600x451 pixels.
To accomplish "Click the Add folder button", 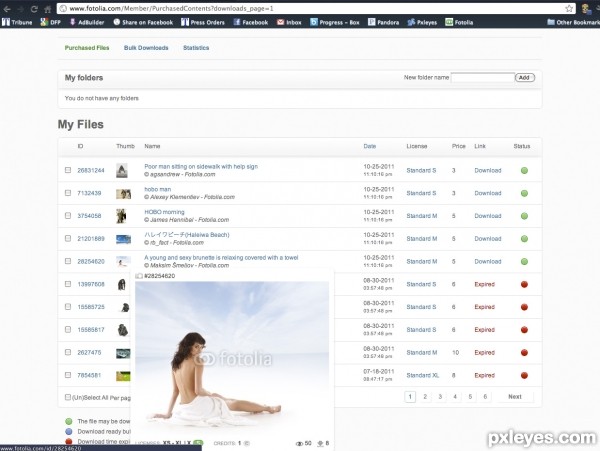I will coord(525,78).
